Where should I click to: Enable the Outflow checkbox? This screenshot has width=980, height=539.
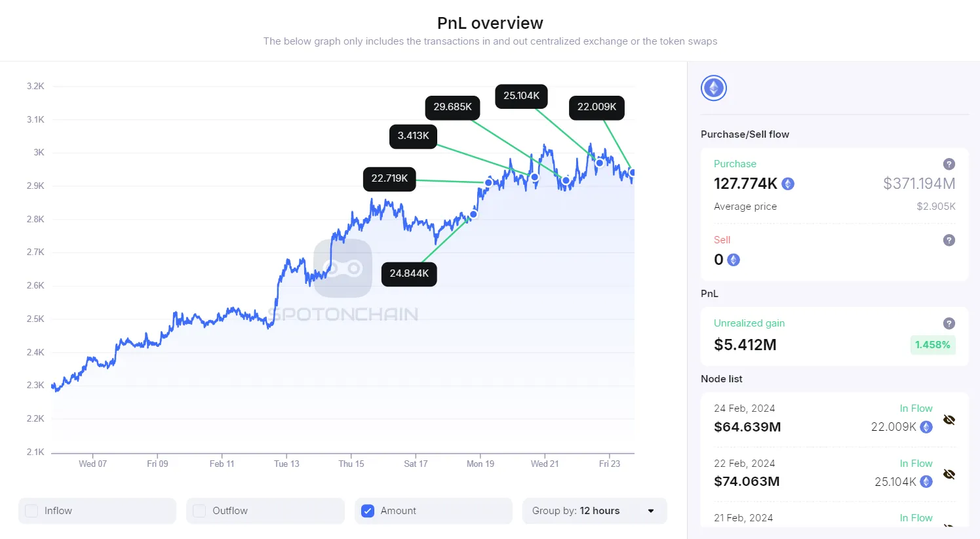click(199, 511)
